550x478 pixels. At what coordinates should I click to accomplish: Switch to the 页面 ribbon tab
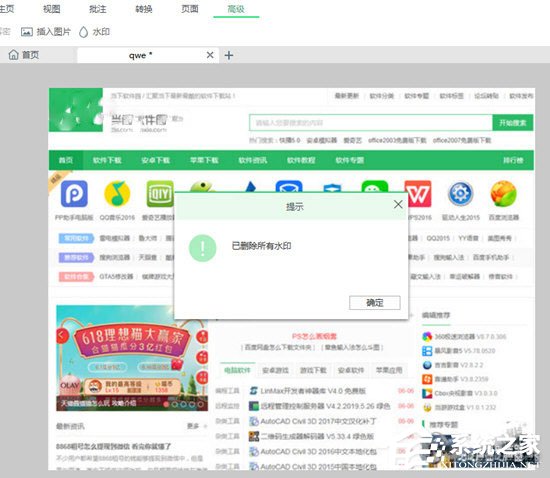pyautogui.click(x=190, y=9)
